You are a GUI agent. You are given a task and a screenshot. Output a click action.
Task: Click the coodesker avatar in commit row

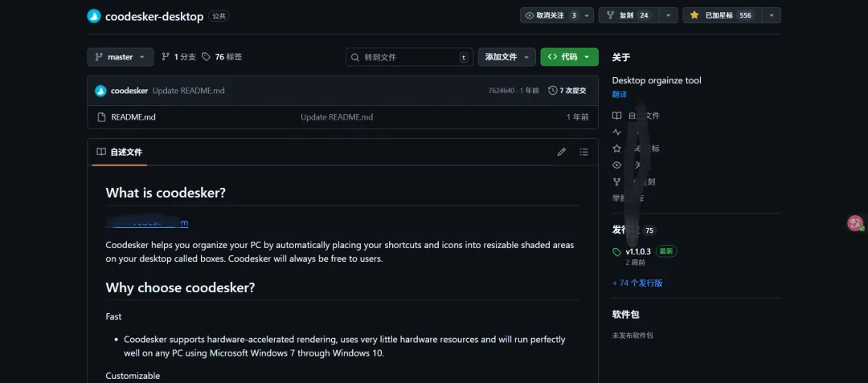pos(100,91)
